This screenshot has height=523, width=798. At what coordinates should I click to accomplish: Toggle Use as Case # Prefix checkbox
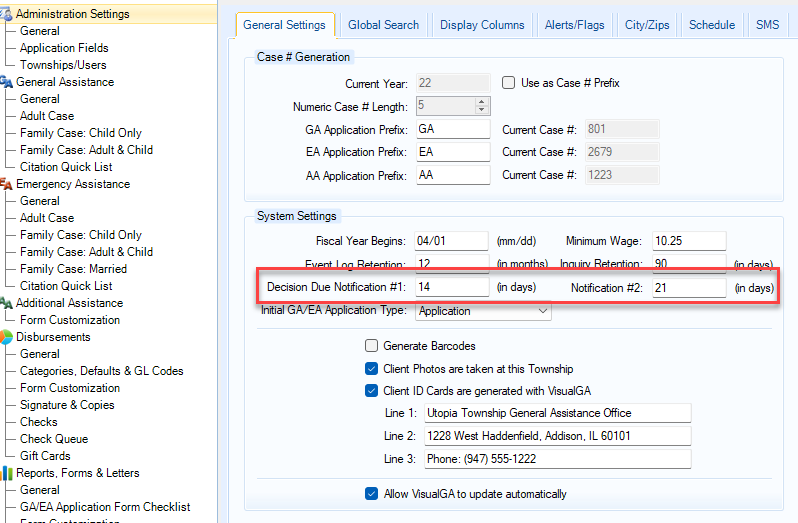508,83
